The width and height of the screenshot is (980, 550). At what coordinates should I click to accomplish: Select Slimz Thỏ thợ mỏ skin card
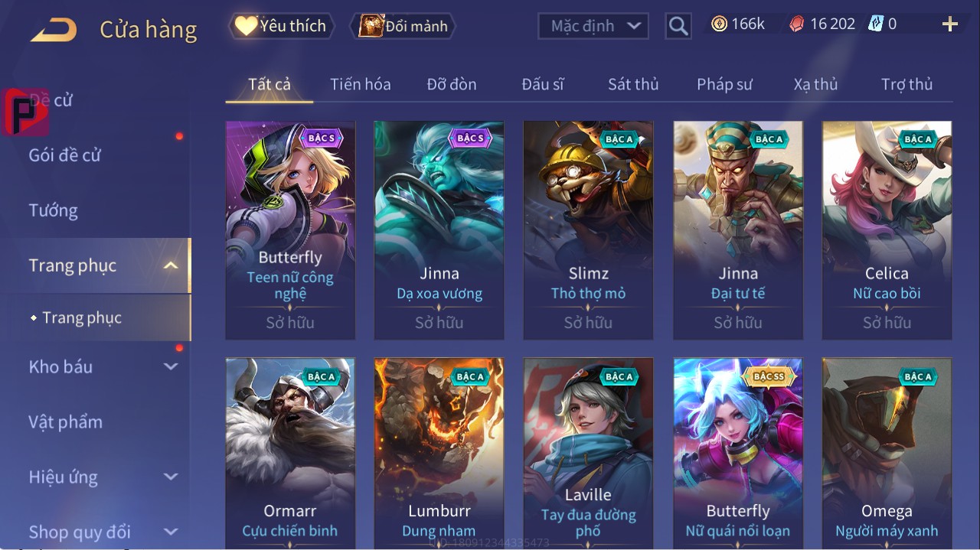pyautogui.click(x=588, y=230)
